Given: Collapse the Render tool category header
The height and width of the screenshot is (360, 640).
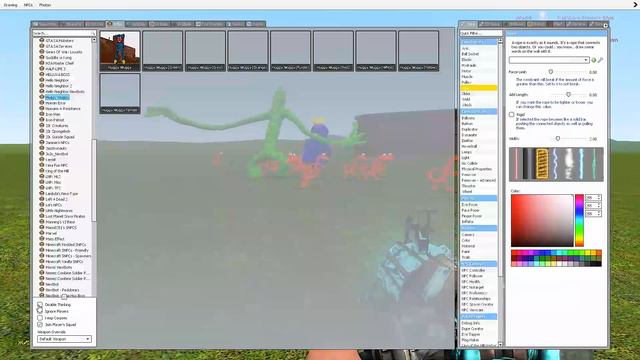Looking at the screenshot, I should click(x=478, y=228).
